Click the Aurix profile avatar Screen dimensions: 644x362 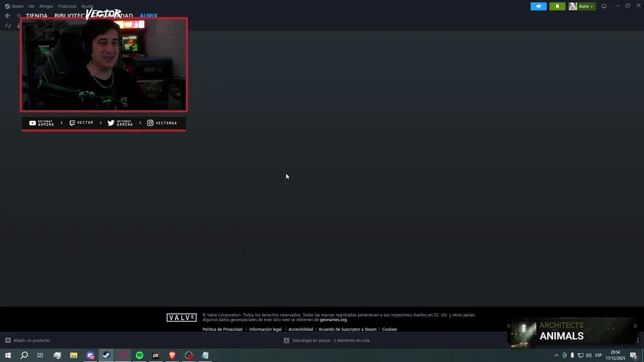click(573, 6)
